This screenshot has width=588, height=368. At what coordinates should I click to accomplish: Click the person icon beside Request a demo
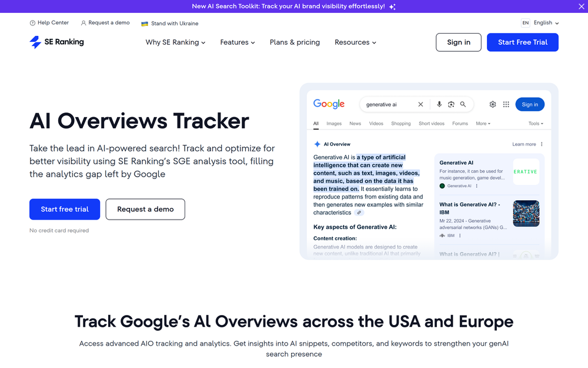83,23
